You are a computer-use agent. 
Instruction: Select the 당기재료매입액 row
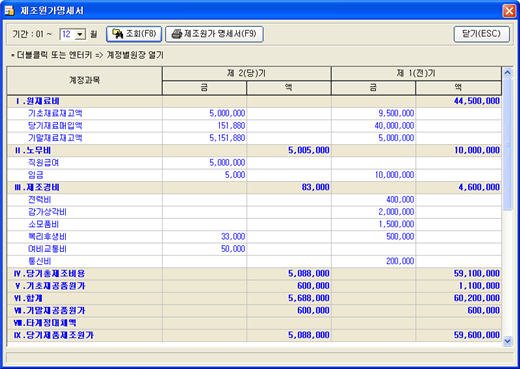pos(254,126)
